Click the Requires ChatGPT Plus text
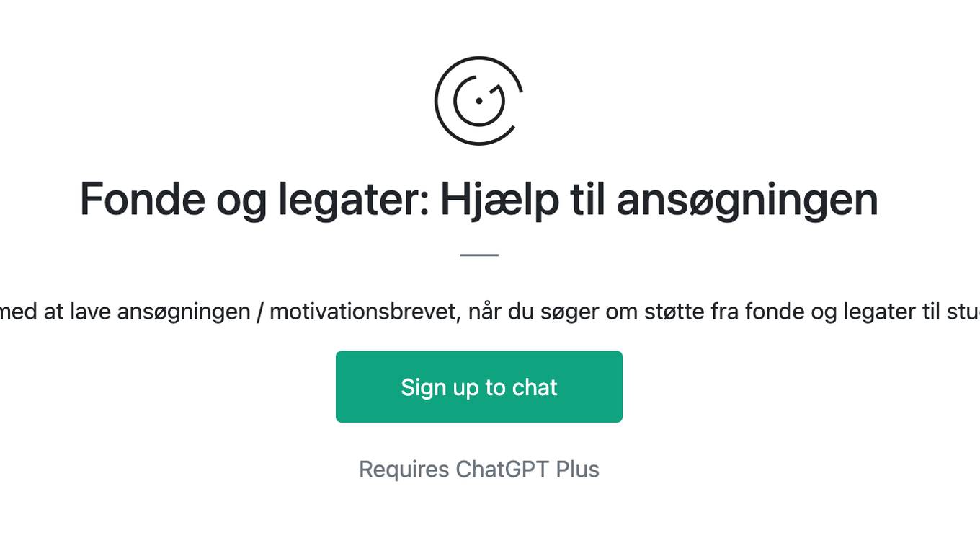Screen dimensions: 980x551 479,469
